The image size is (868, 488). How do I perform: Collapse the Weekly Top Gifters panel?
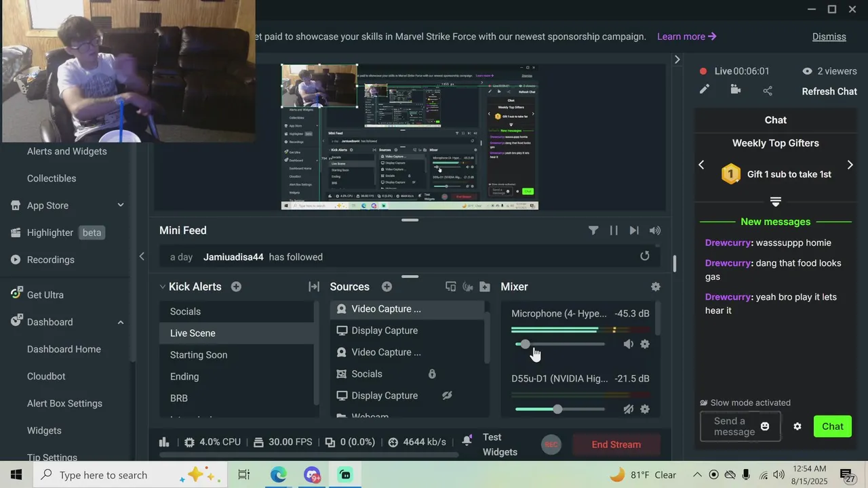776,201
